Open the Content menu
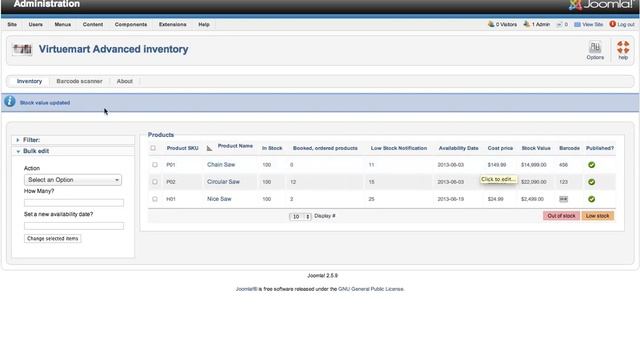640x360 pixels. click(x=93, y=24)
